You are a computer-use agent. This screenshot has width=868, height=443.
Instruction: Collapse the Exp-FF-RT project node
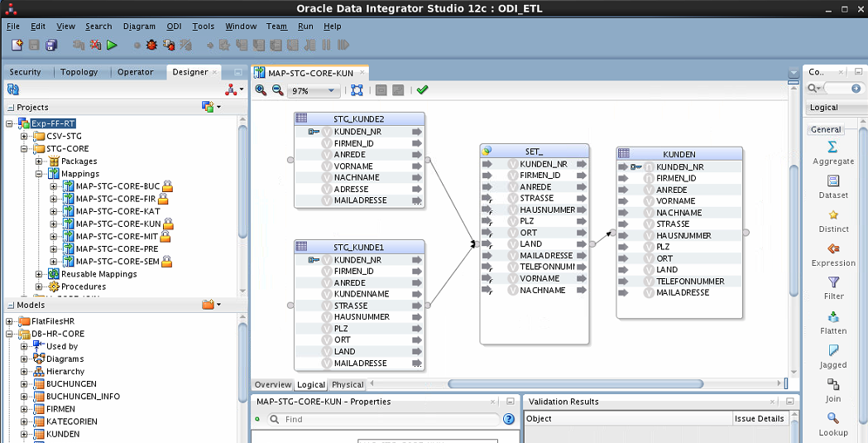[9, 123]
